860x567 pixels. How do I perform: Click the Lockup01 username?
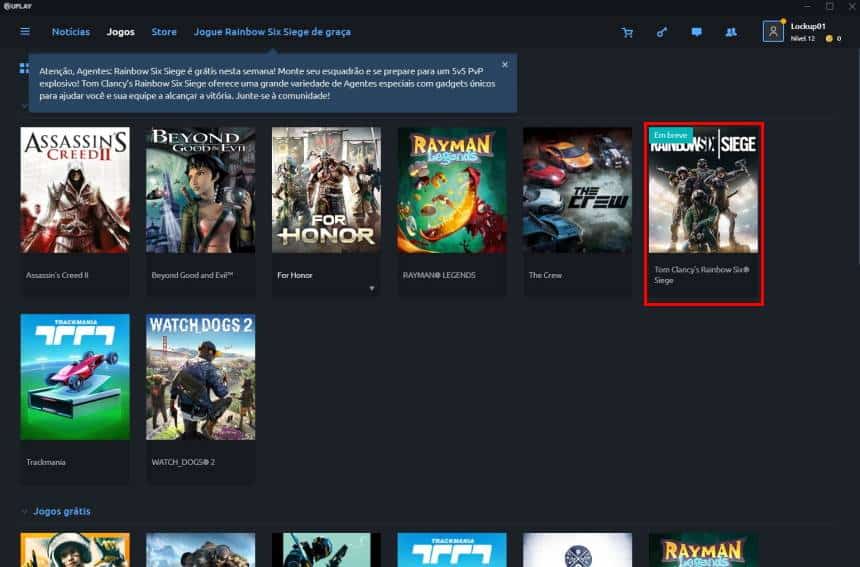click(808, 26)
